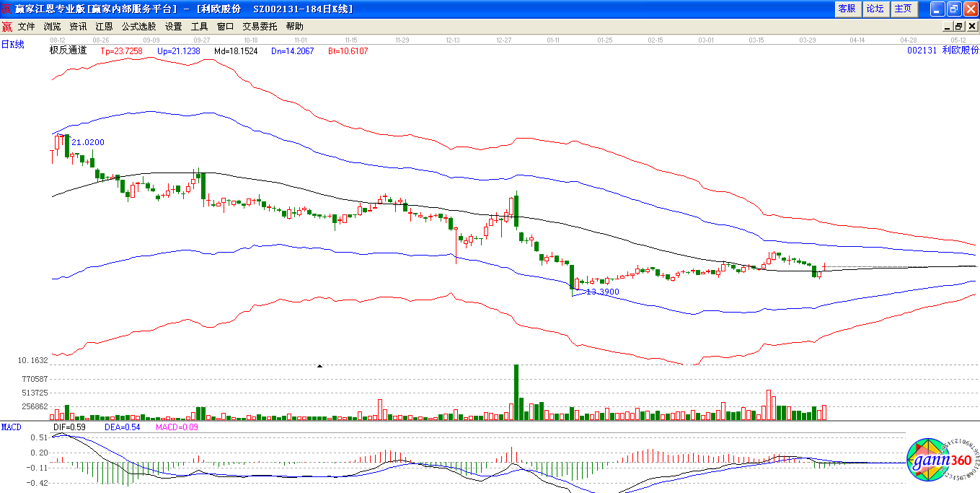Click the 日K线 period label

[12, 44]
